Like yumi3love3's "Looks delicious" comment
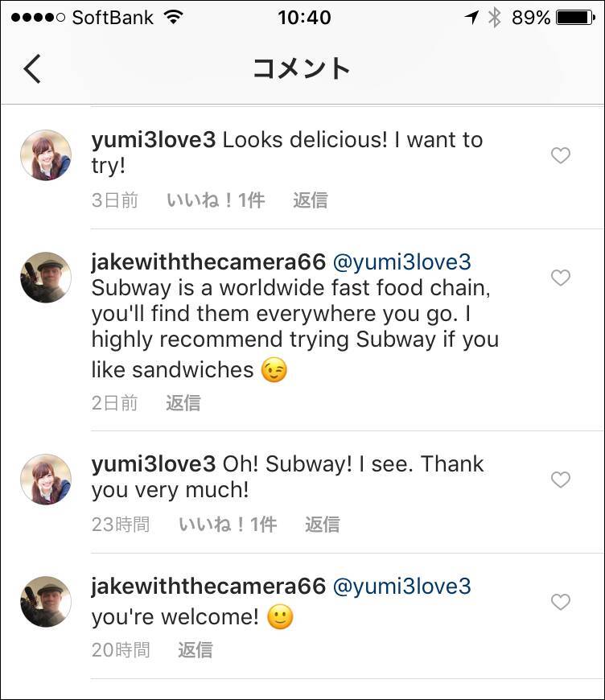605x700 pixels. (x=560, y=155)
